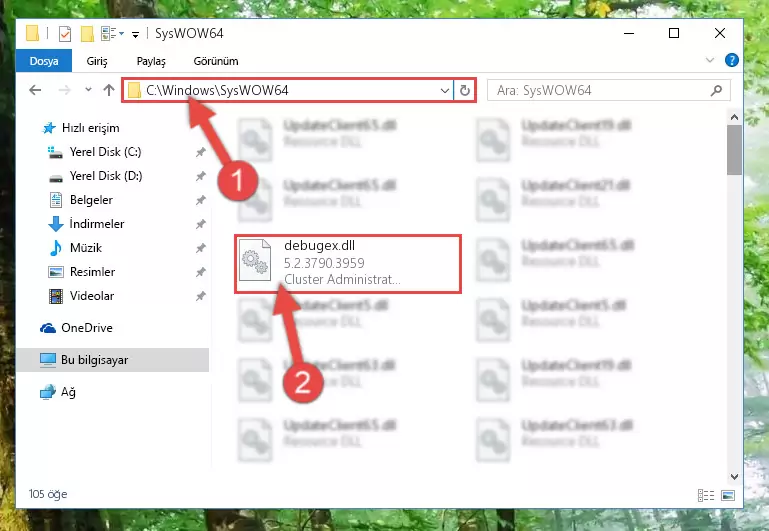This screenshot has width=769, height=531.
Task: Select OneDrive in the navigation pane
Action: pyautogui.click(x=87, y=328)
